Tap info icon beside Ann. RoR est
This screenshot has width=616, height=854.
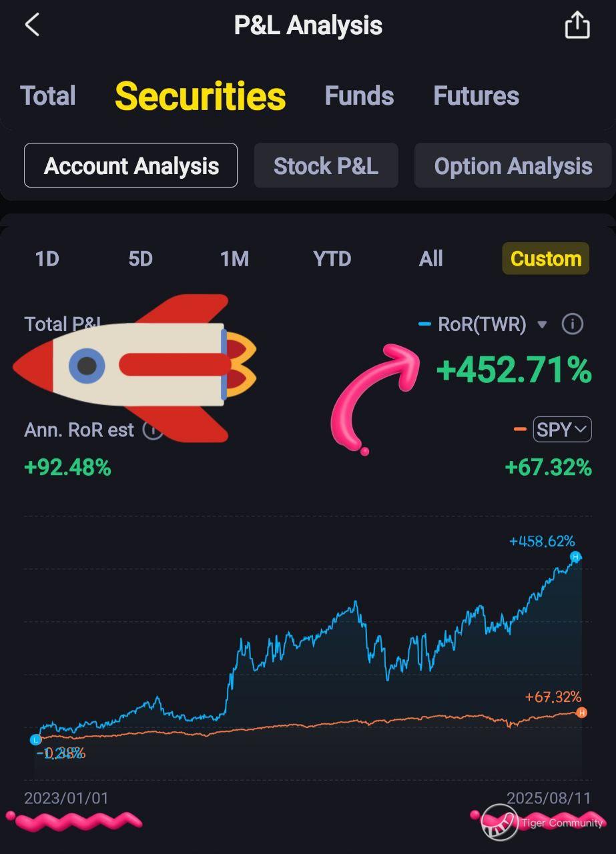153,430
